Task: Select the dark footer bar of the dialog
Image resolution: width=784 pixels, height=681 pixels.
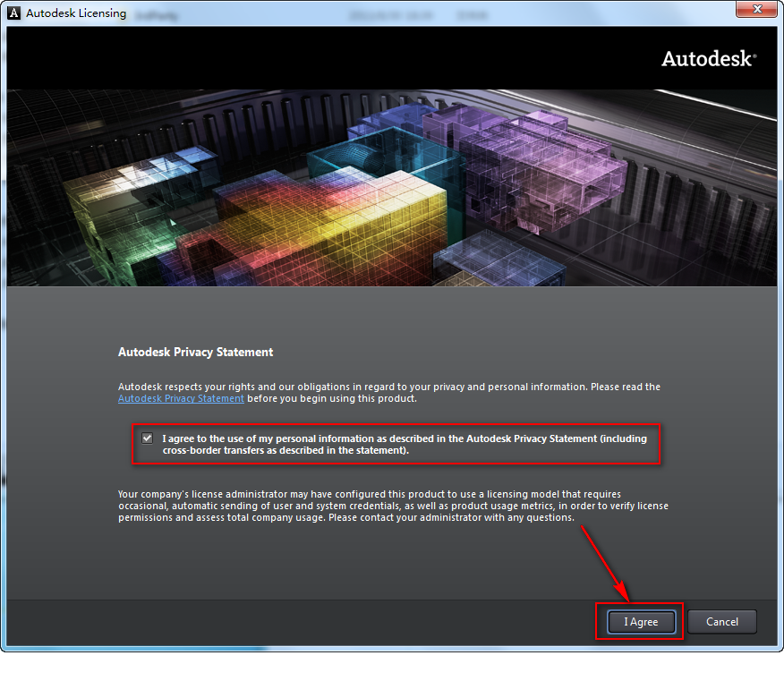Action: click(x=268, y=622)
